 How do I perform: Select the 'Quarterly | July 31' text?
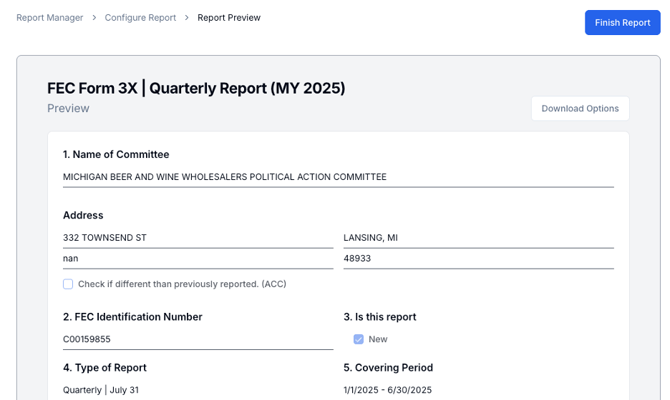pos(101,390)
